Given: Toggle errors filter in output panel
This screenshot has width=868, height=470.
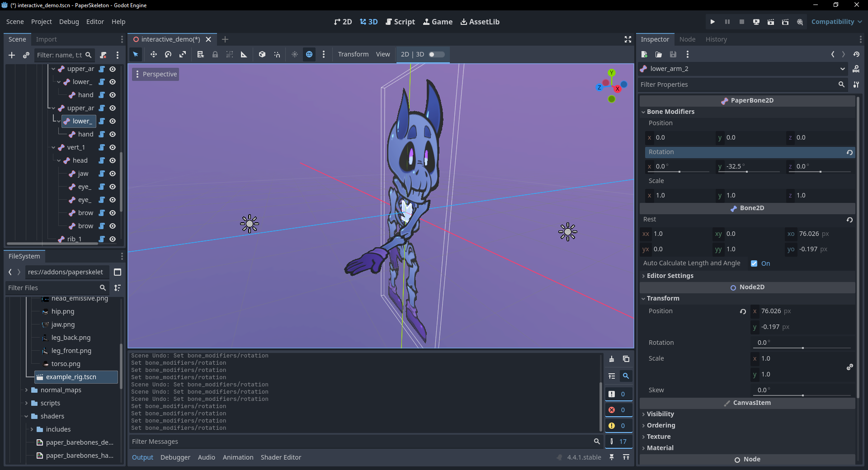Looking at the screenshot, I should coord(618,410).
